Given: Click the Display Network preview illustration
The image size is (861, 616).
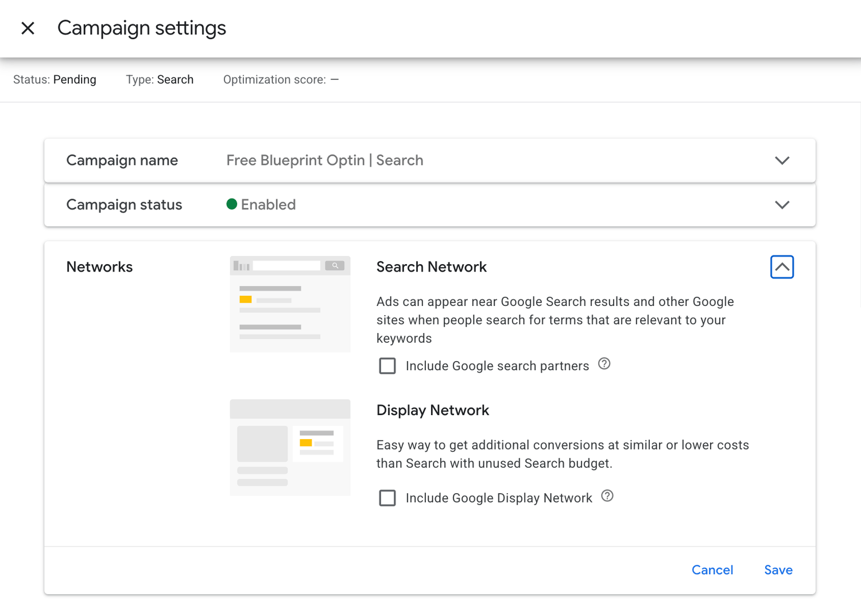Looking at the screenshot, I should click(290, 447).
